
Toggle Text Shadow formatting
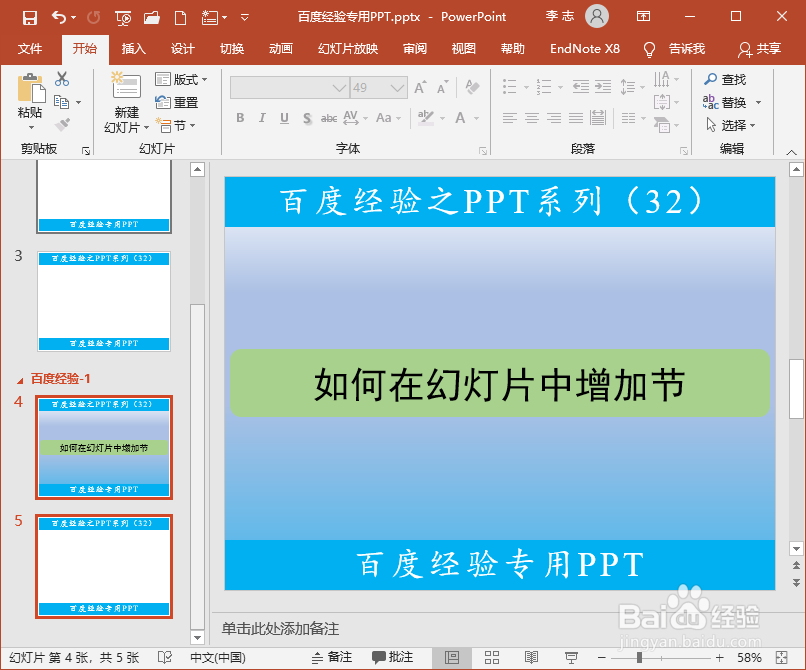point(307,118)
